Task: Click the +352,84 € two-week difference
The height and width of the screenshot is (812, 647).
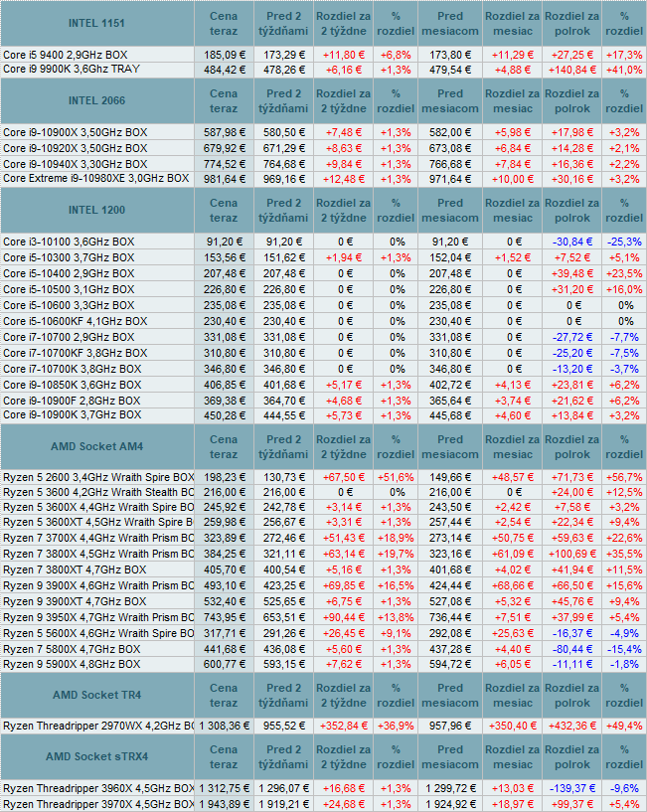Action: [344, 727]
